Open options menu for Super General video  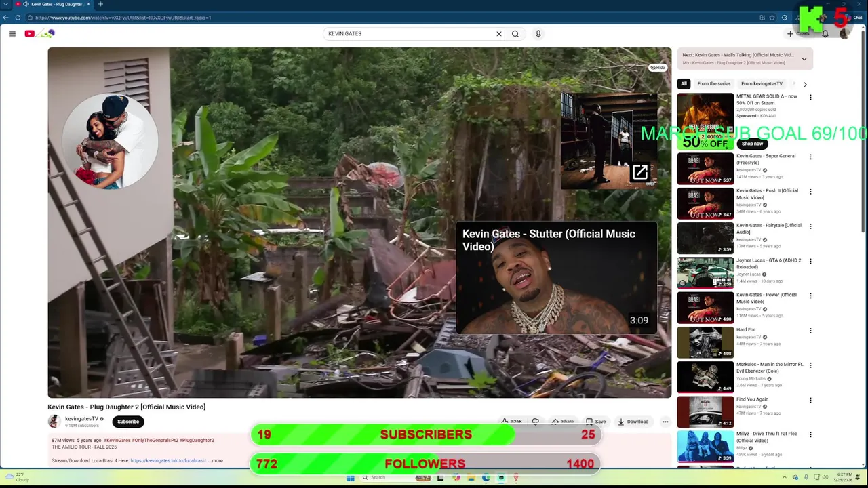[x=810, y=157]
